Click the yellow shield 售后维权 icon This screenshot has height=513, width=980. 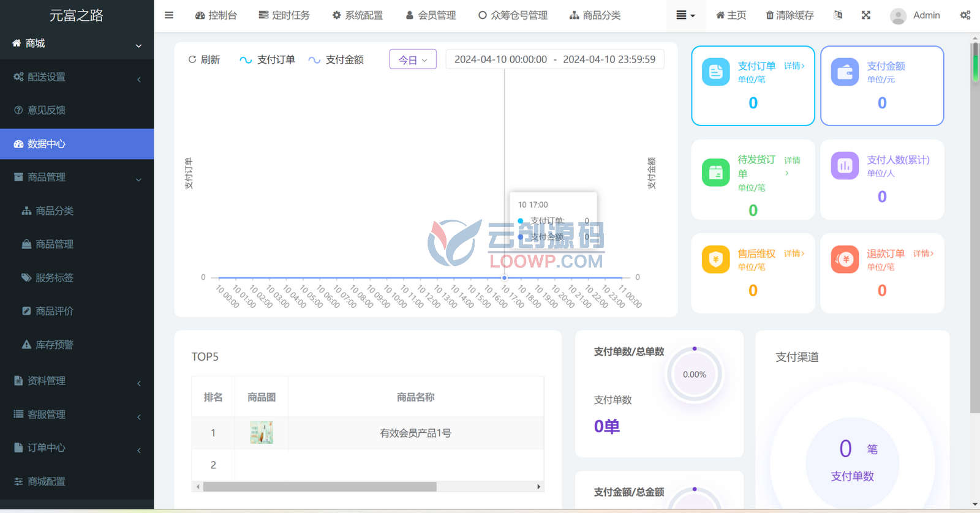coord(715,260)
